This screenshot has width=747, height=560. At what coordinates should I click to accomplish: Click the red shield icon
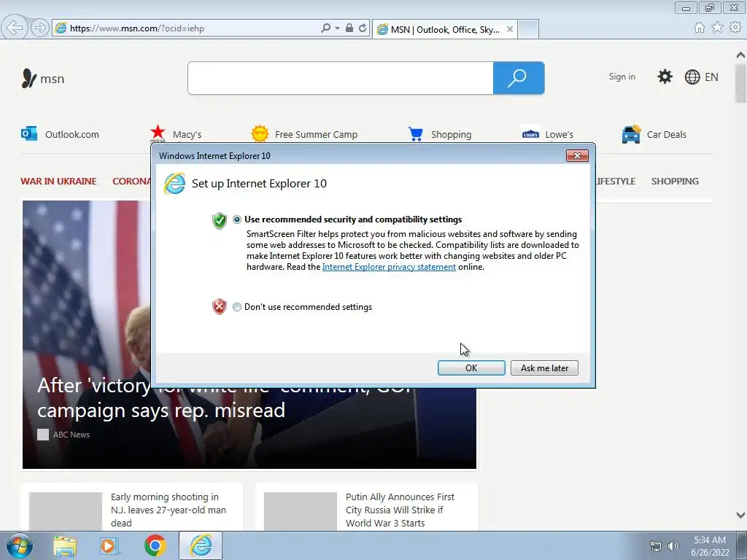219,307
